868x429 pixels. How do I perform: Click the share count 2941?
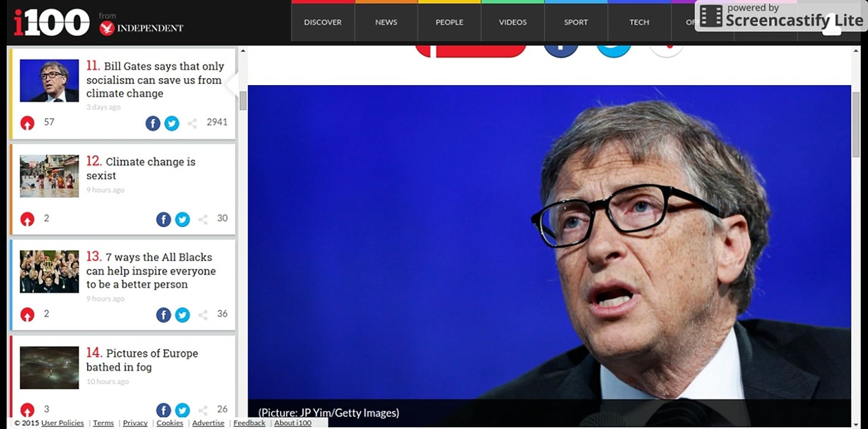click(217, 122)
